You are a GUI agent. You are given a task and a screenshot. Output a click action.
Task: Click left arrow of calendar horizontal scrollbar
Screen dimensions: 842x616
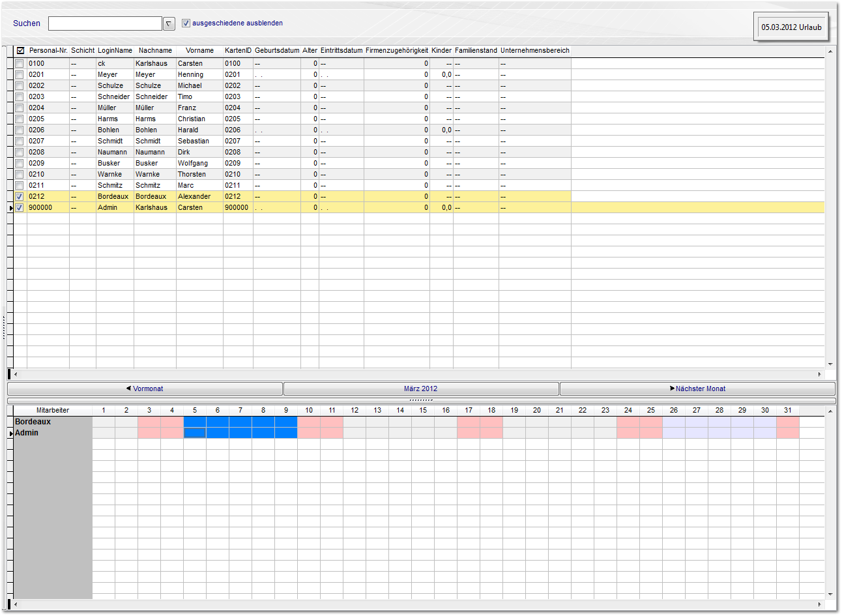(x=16, y=604)
